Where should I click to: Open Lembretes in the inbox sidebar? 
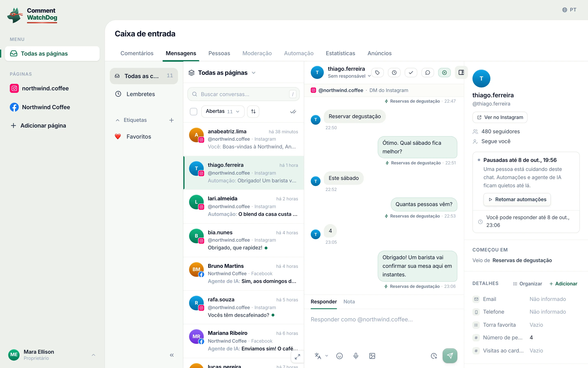click(144, 94)
